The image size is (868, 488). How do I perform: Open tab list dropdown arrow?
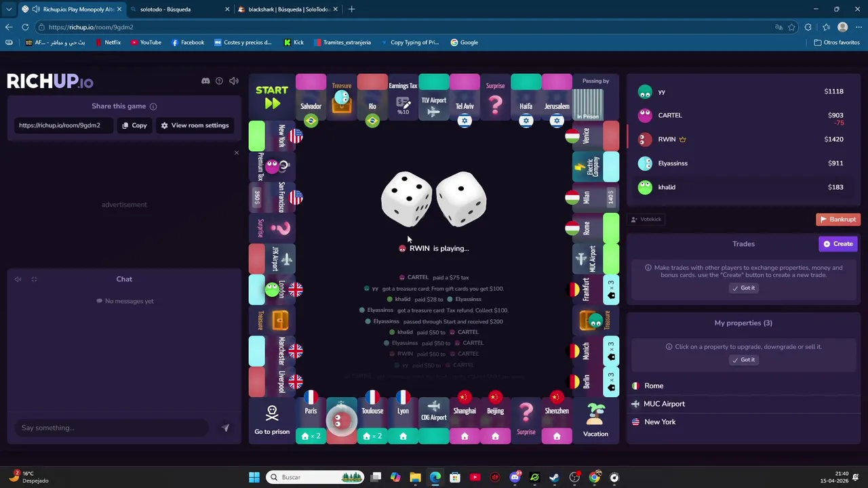[x=9, y=9]
